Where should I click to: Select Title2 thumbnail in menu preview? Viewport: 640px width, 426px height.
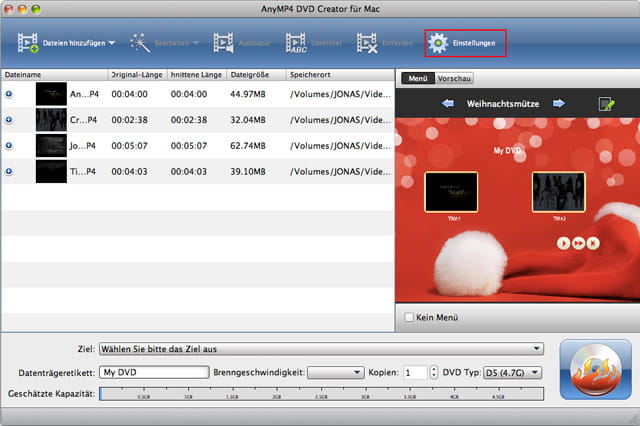(558, 192)
